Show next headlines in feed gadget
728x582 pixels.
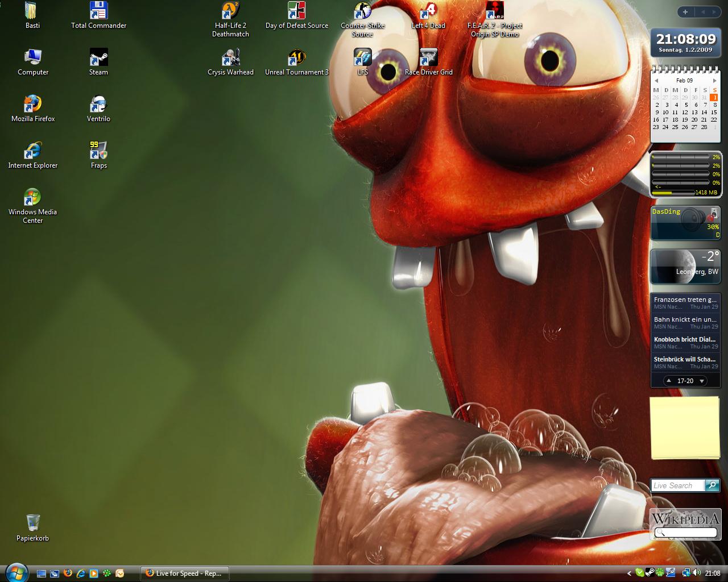coord(702,381)
